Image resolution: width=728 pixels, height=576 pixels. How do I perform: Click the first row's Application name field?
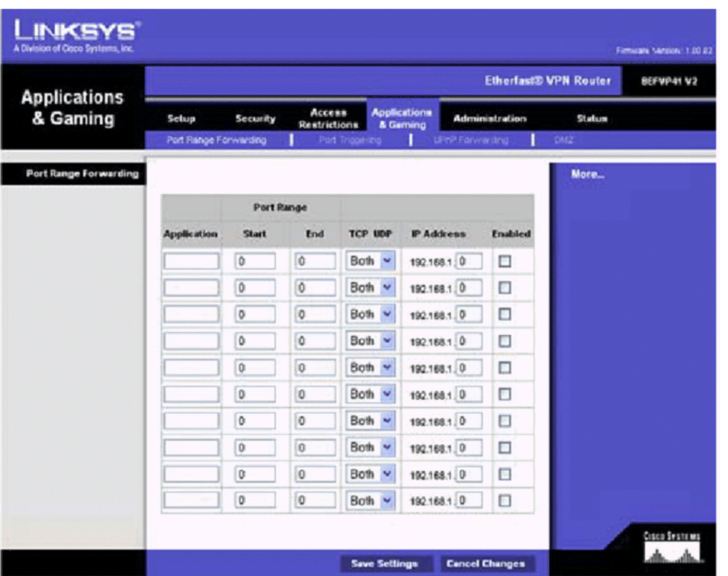191,261
